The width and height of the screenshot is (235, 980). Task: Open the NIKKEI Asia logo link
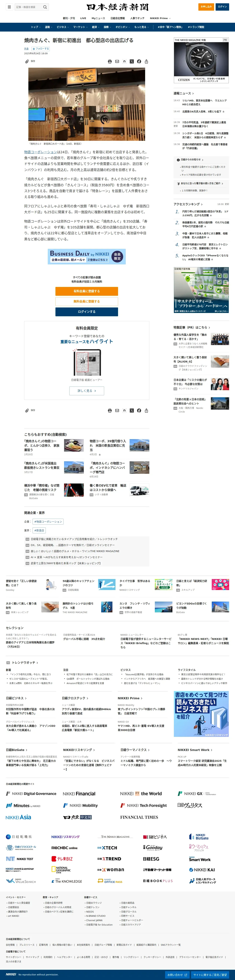(18, 817)
